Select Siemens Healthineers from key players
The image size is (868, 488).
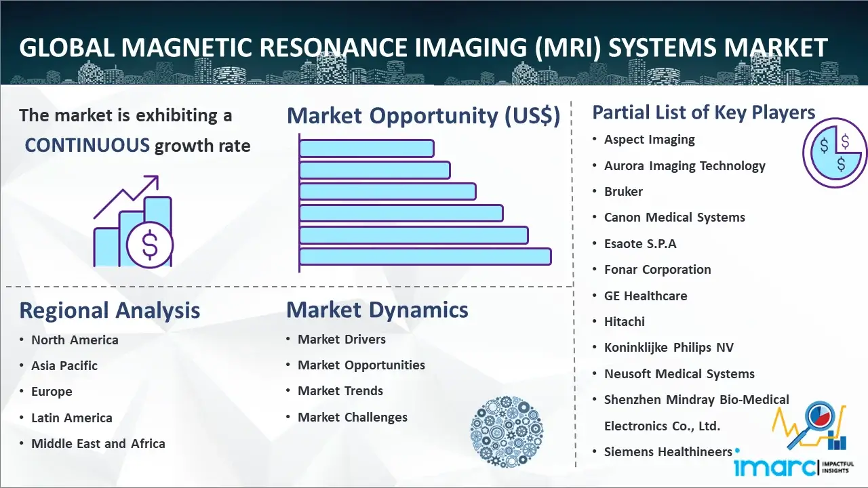click(668, 451)
